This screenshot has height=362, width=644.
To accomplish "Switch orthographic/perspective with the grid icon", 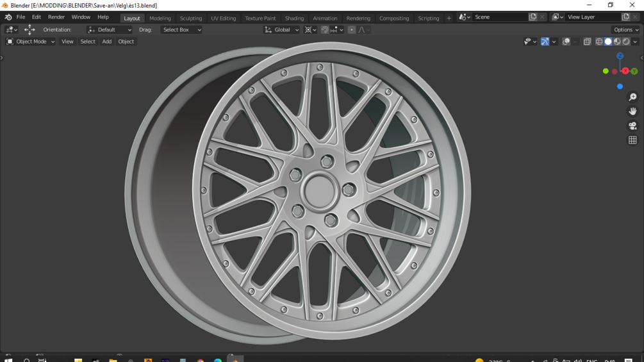I will tap(632, 140).
